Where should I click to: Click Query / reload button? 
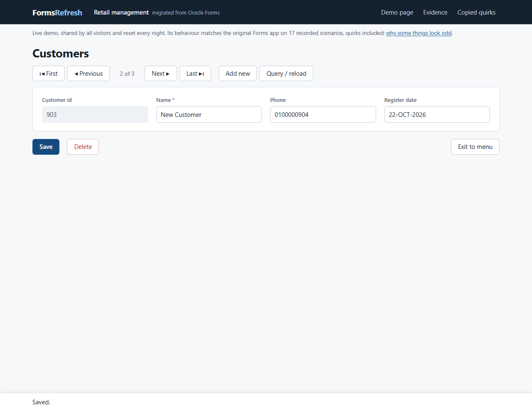pyautogui.click(x=286, y=74)
